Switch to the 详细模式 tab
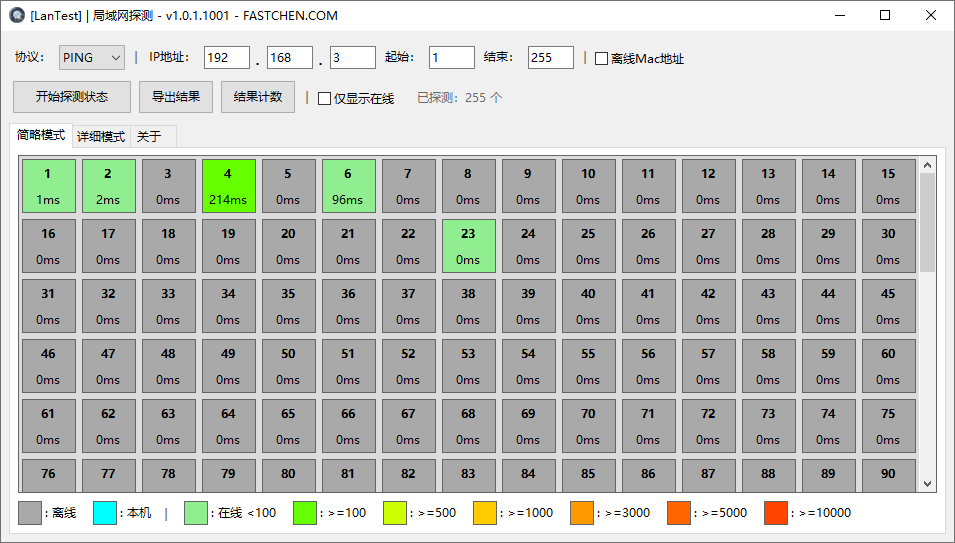955x543 pixels. click(x=101, y=136)
